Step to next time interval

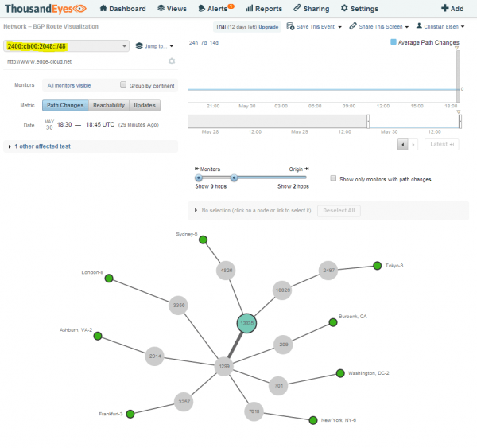[x=413, y=144]
